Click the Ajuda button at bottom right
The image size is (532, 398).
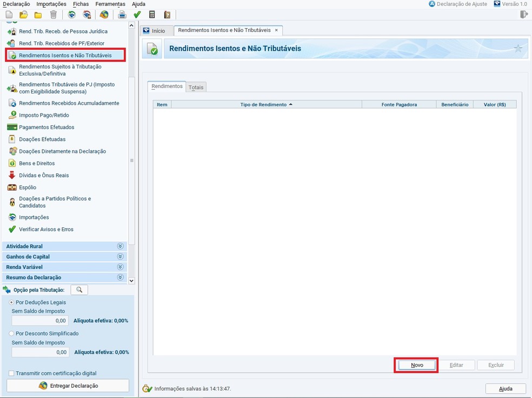click(506, 388)
